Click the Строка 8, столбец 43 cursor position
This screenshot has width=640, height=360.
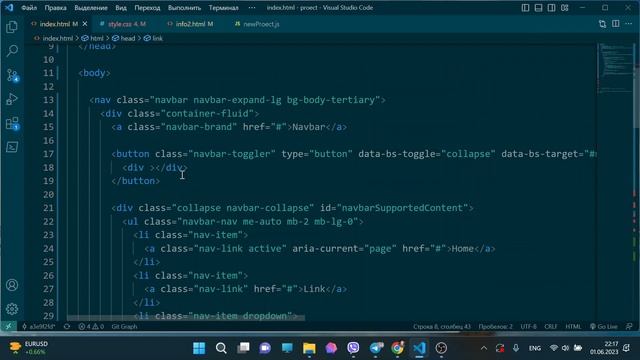[x=442, y=327]
